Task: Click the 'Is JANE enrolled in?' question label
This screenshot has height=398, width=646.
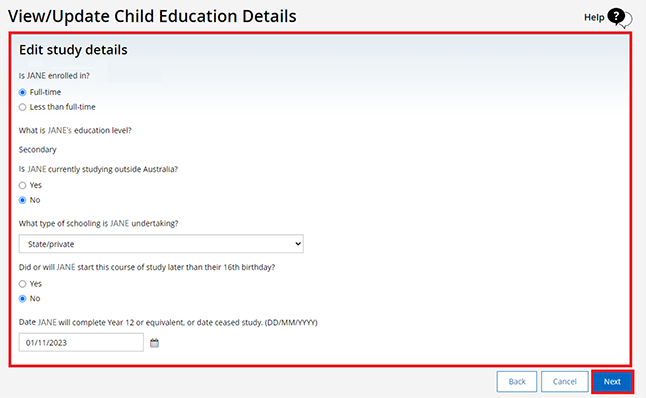Action: pos(54,76)
